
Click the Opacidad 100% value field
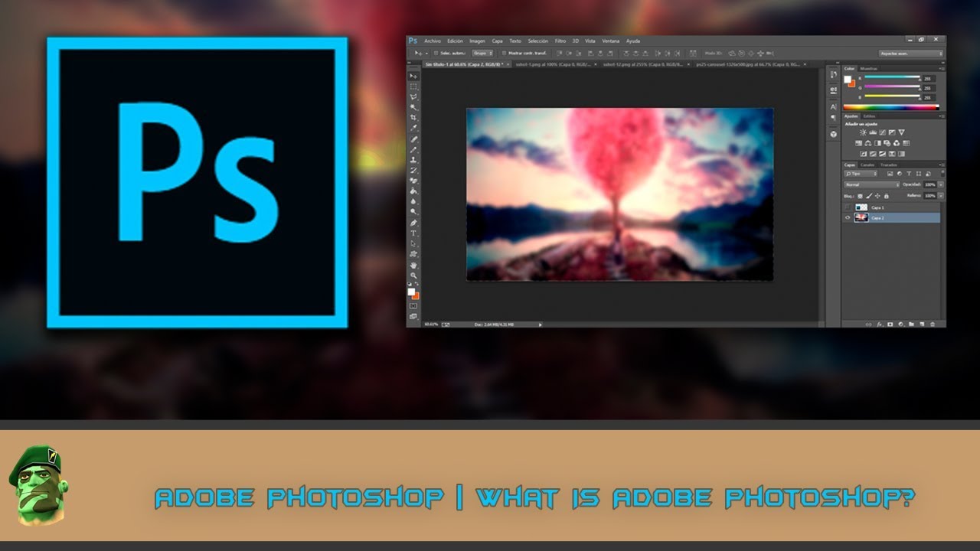click(x=929, y=184)
